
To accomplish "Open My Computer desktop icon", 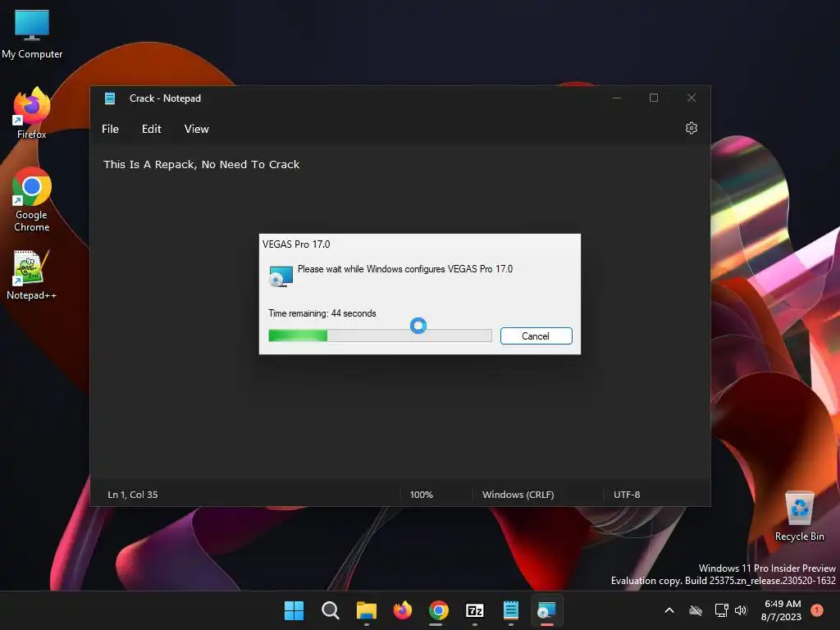I will [32, 34].
